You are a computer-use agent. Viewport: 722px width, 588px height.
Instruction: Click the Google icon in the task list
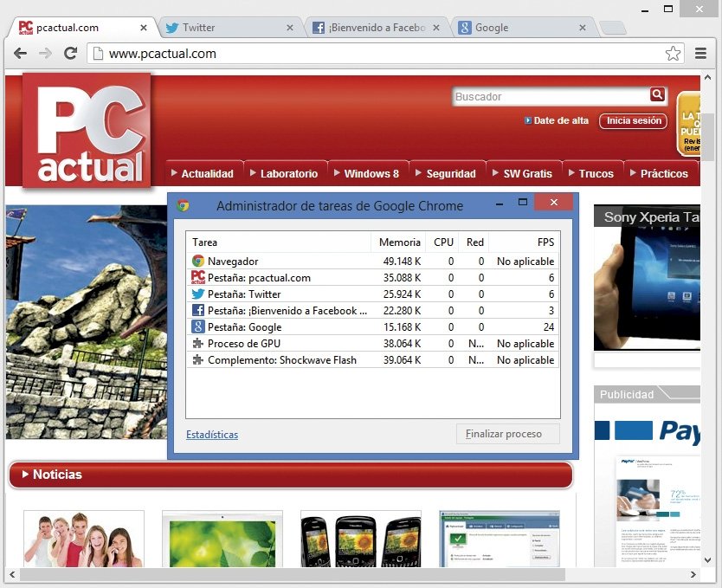198,327
